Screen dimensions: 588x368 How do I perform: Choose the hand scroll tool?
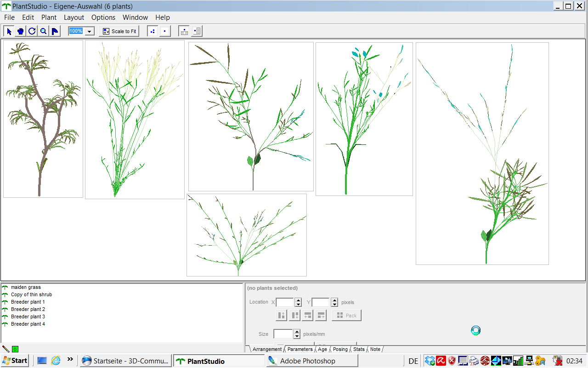coord(21,31)
